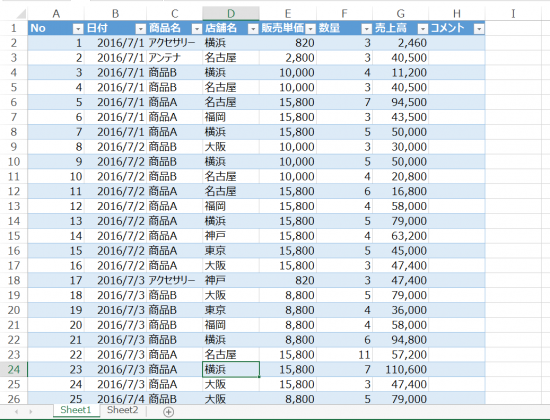This screenshot has height=420, width=550.
Task: Click the sales cell showing 57,200
Action: click(x=400, y=355)
